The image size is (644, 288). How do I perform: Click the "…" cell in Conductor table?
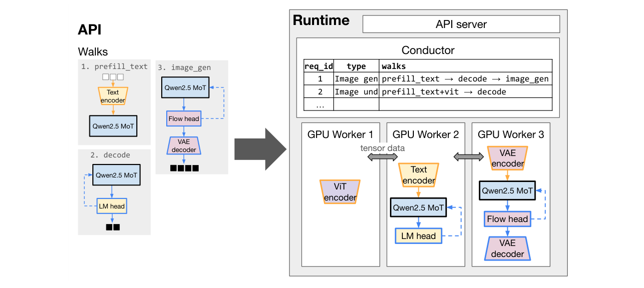(318, 104)
